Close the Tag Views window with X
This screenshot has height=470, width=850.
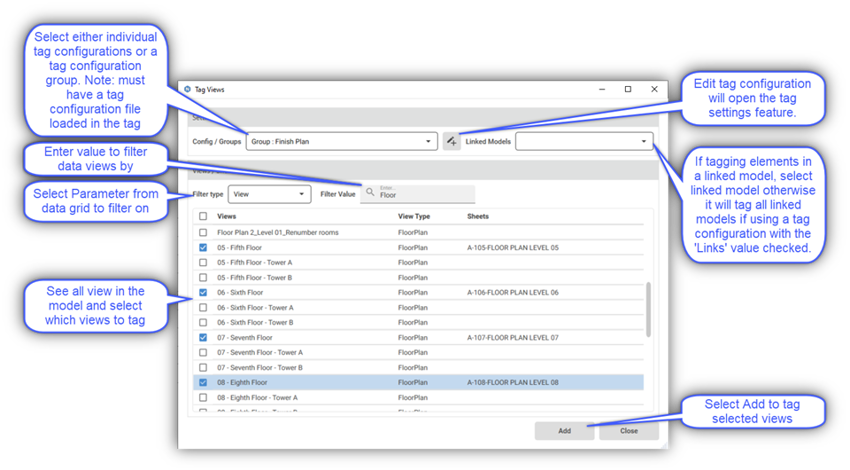(654, 89)
